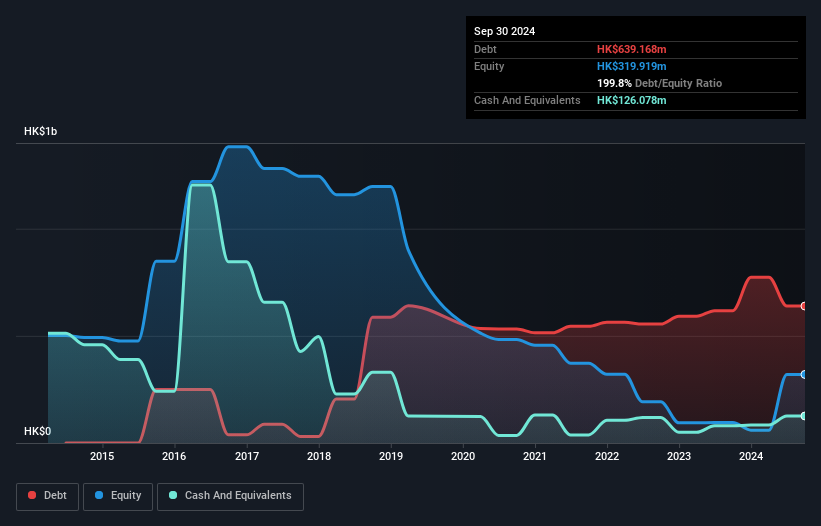This screenshot has height=526, width=821.
Task: Click the 2023 axis label
Action: (679, 456)
